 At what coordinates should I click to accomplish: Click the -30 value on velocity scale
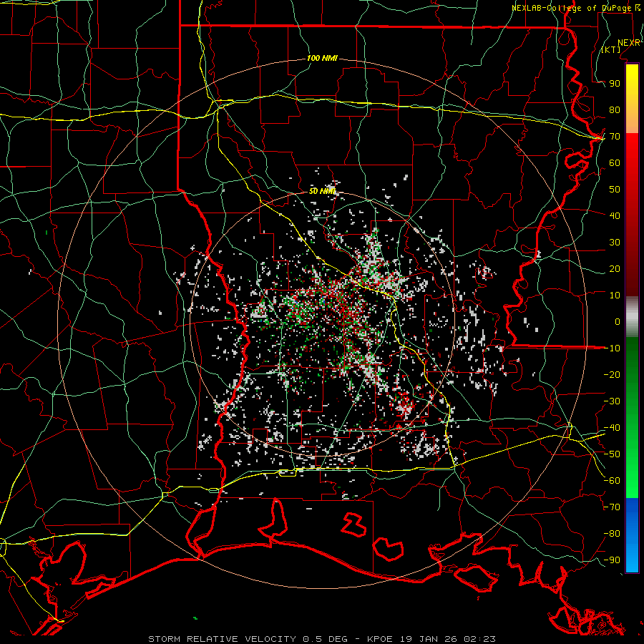click(x=612, y=401)
